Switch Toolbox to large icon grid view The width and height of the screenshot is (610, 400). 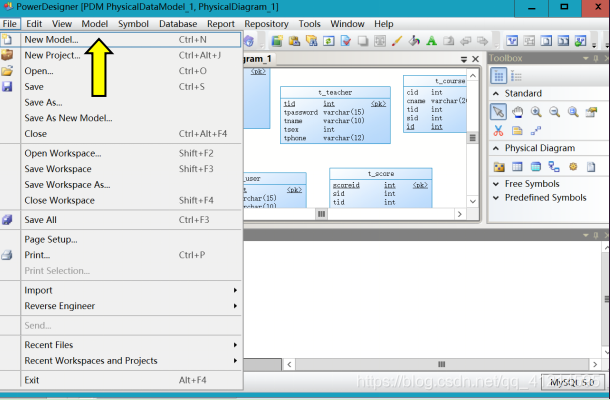click(498, 76)
